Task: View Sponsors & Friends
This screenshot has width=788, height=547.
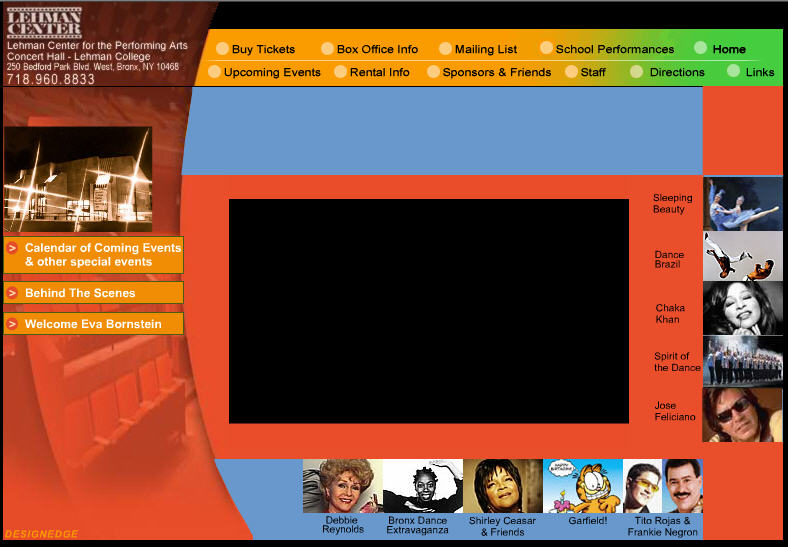Action: click(x=497, y=72)
